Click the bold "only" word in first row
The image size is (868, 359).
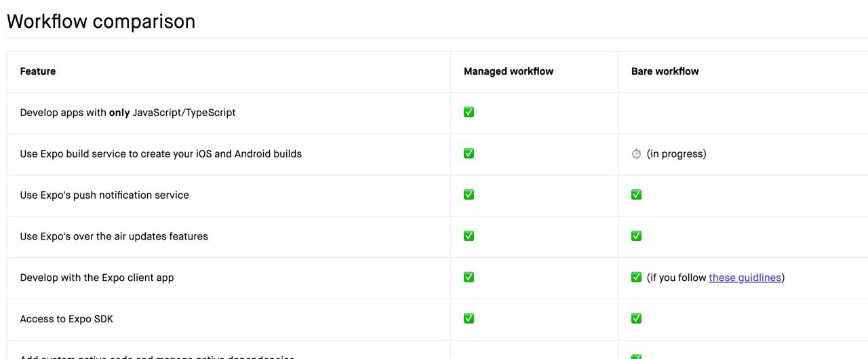coord(119,113)
